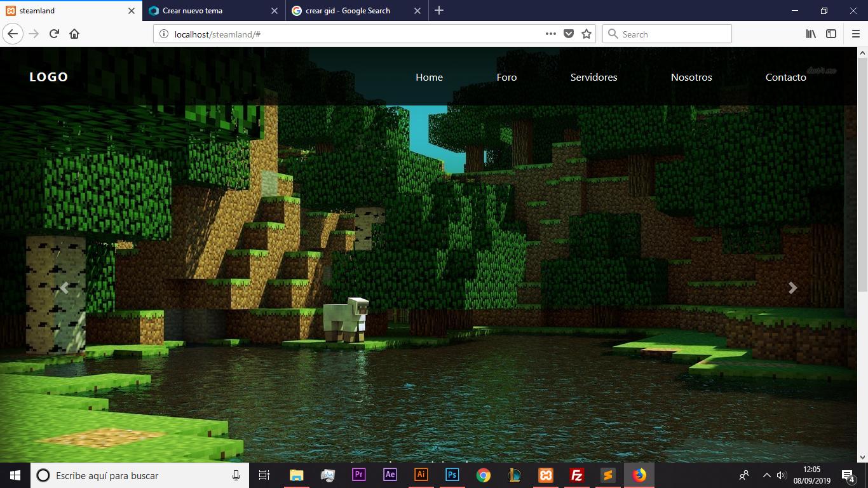Open the Library icon in toolbar
Screen dimensions: 868x488
tap(811, 34)
